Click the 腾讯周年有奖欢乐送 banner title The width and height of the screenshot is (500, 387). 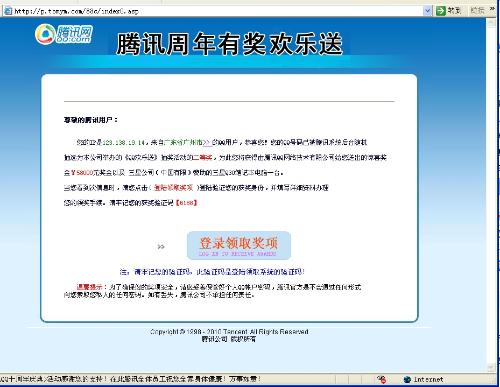(x=229, y=44)
